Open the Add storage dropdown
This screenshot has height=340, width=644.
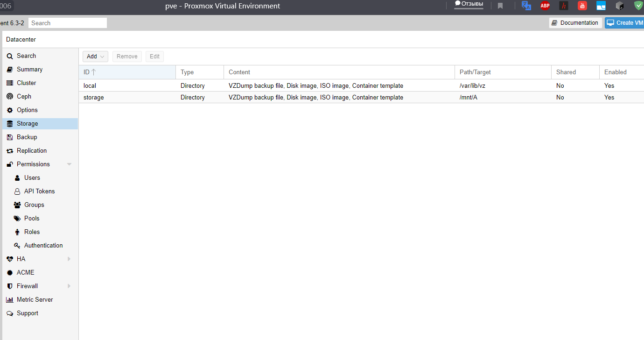95,57
